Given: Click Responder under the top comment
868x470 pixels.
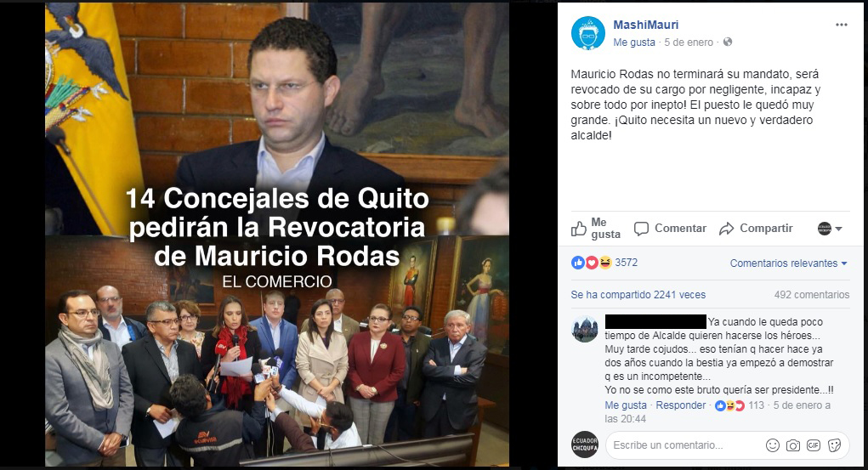Looking at the screenshot, I should [681, 405].
